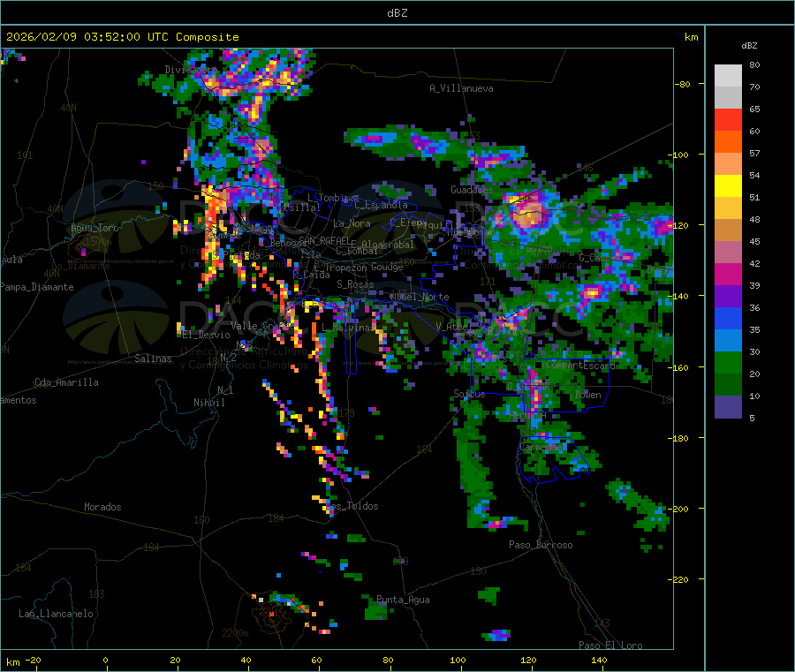Click the Punta_Agua map label
Screen dimensions: 795x672
coord(403,600)
